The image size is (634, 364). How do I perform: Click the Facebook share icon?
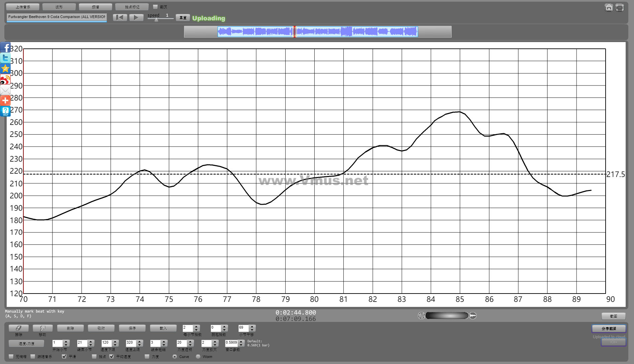(5, 47)
